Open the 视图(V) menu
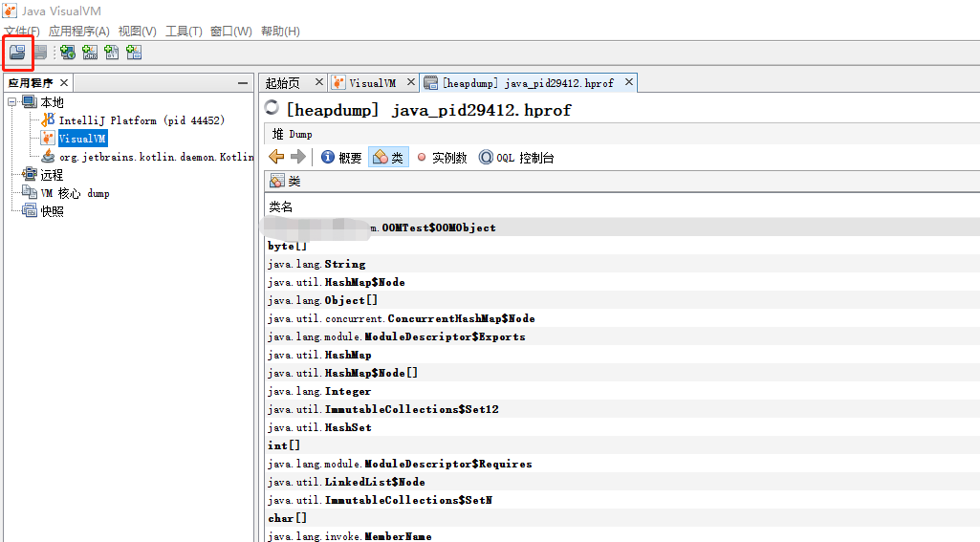 [x=138, y=32]
